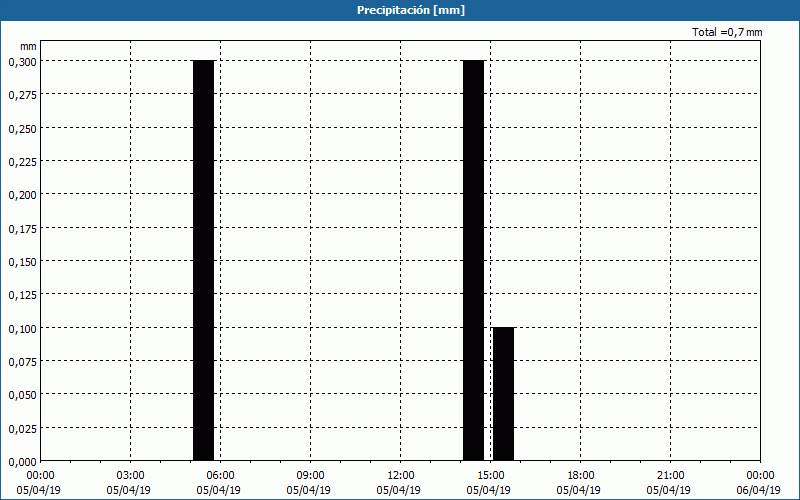Click the 'mm' unit label above the y-axis
This screenshot has height=500, width=800.
point(28,46)
